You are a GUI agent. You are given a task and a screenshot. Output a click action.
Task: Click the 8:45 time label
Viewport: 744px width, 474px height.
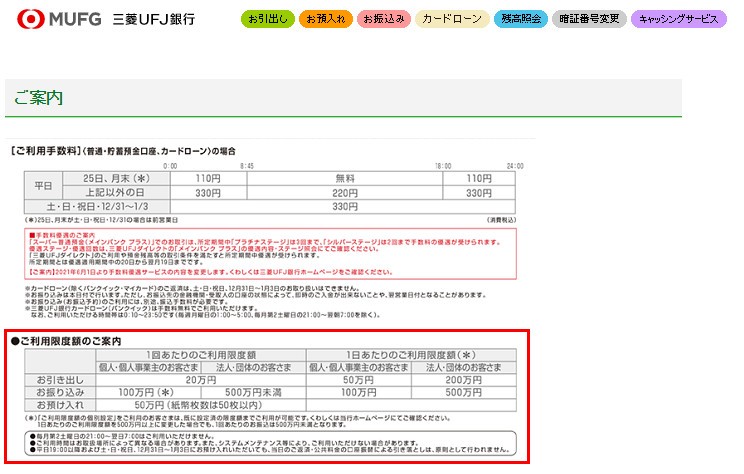[247, 166]
